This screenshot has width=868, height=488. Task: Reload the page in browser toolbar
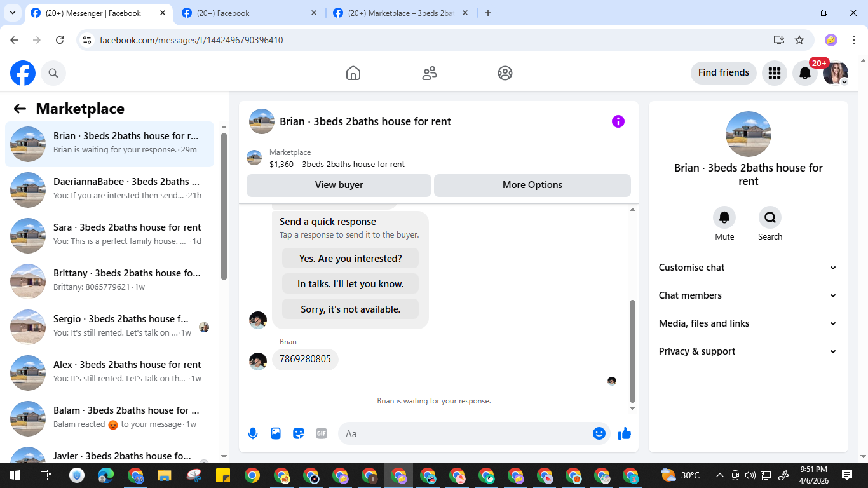(x=60, y=40)
